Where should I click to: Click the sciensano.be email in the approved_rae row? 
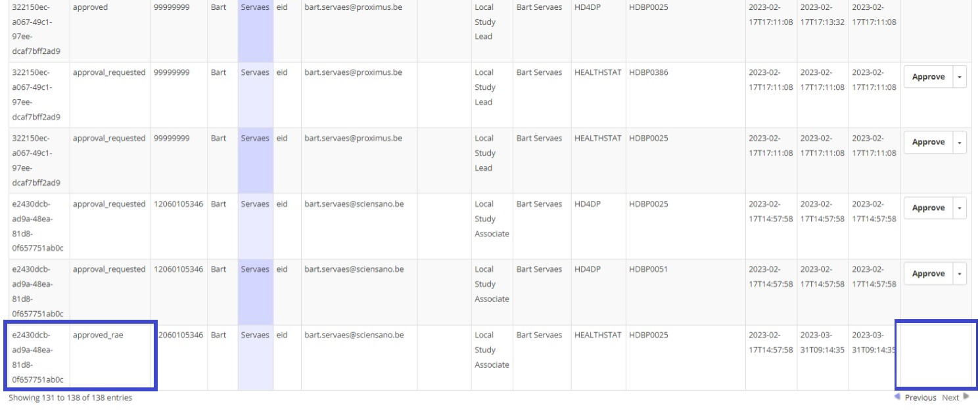(354, 335)
